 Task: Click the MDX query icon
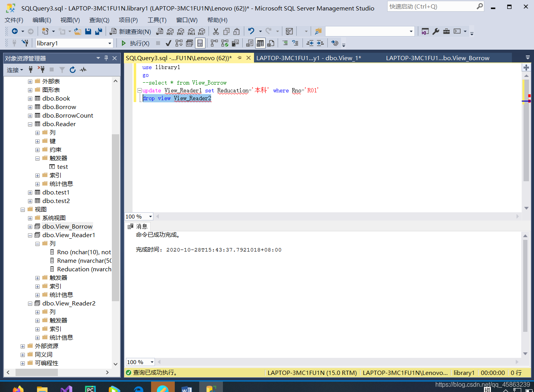170,31
